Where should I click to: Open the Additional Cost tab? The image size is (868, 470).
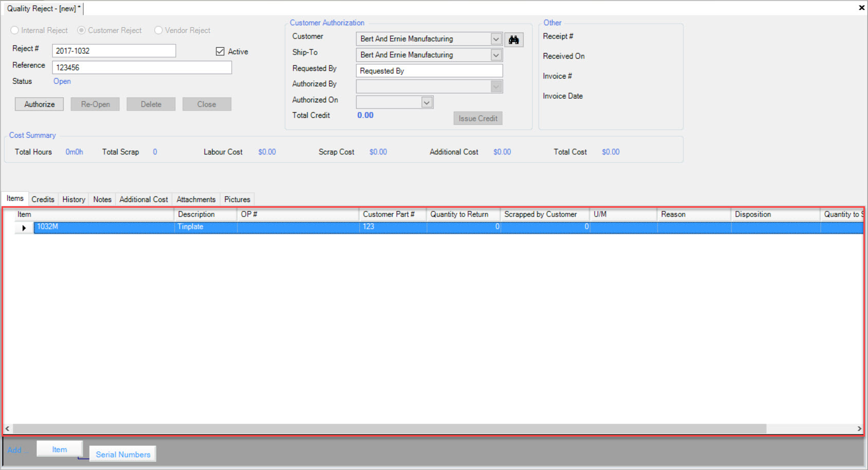click(143, 200)
